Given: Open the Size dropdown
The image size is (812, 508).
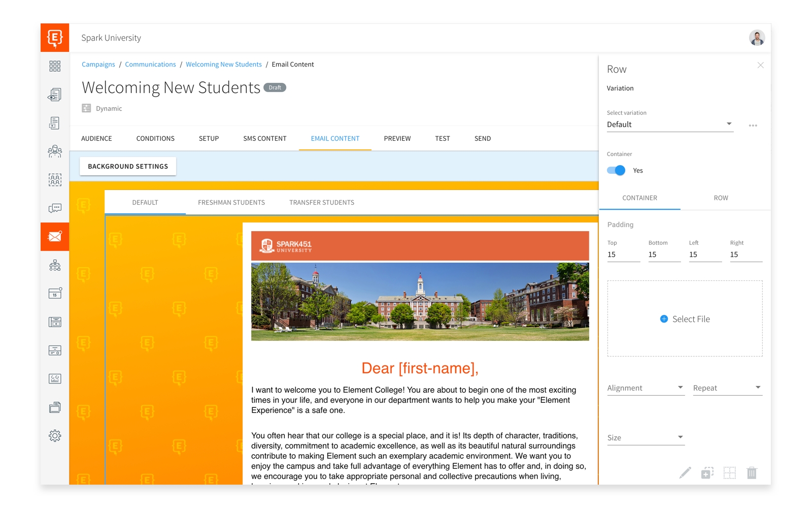Looking at the screenshot, I should tap(646, 438).
